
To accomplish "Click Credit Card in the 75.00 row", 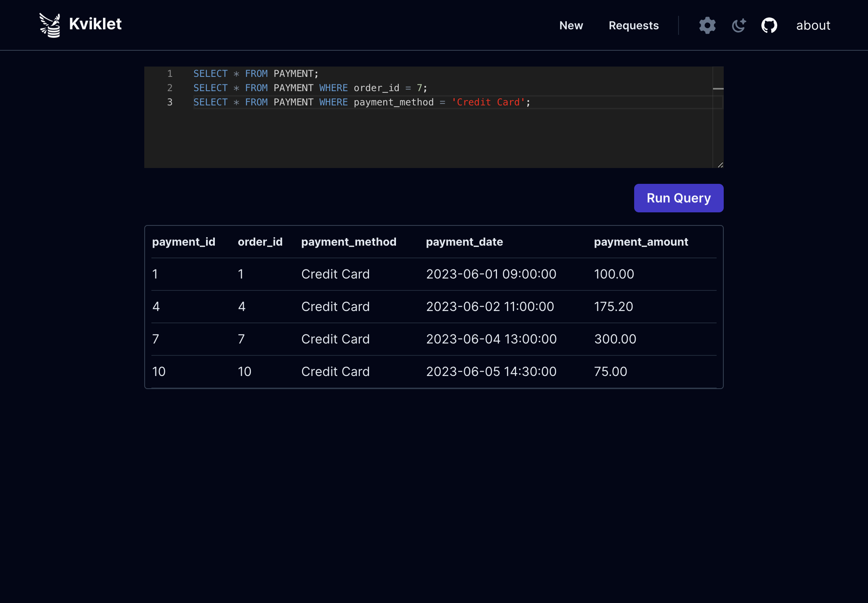I will pos(335,372).
